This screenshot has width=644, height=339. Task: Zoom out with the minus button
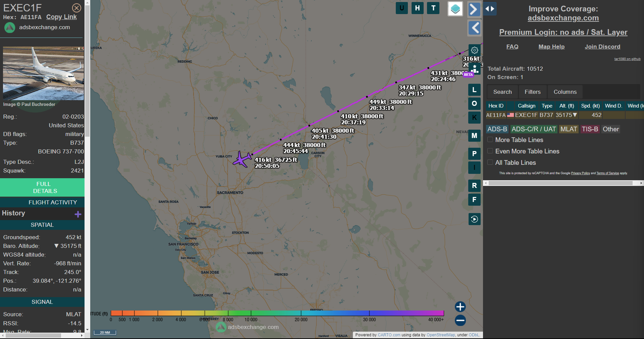[x=460, y=321]
